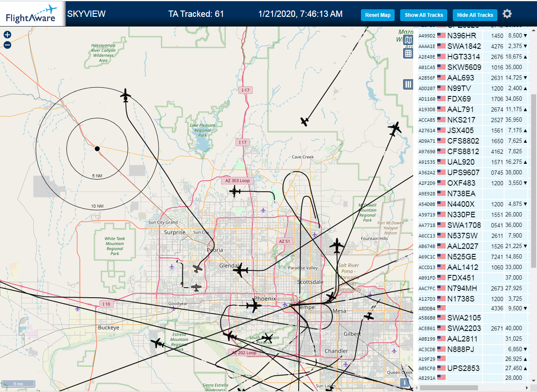Select aircraft icon left of Phoenix label
This screenshot has width=537, height=392.
point(254,306)
